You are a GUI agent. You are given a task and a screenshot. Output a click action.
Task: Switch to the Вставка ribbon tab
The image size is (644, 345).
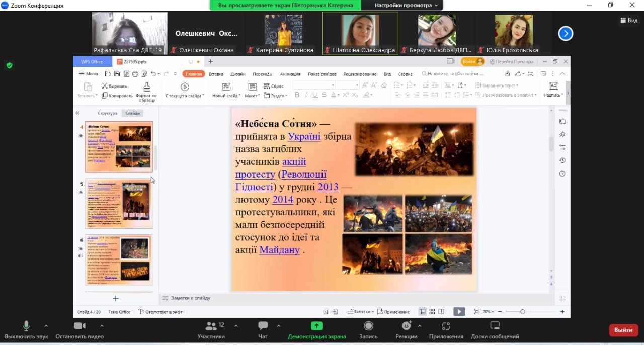tap(216, 74)
